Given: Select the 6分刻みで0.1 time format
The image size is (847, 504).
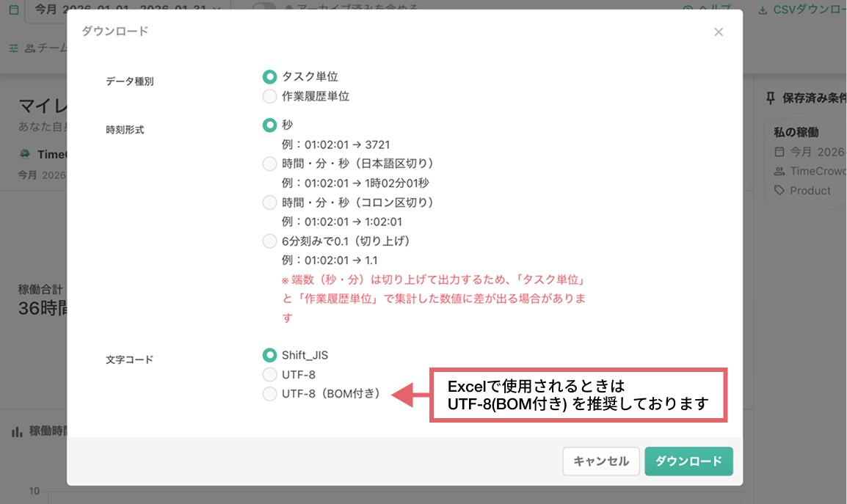Looking at the screenshot, I should tap(270, 241).
